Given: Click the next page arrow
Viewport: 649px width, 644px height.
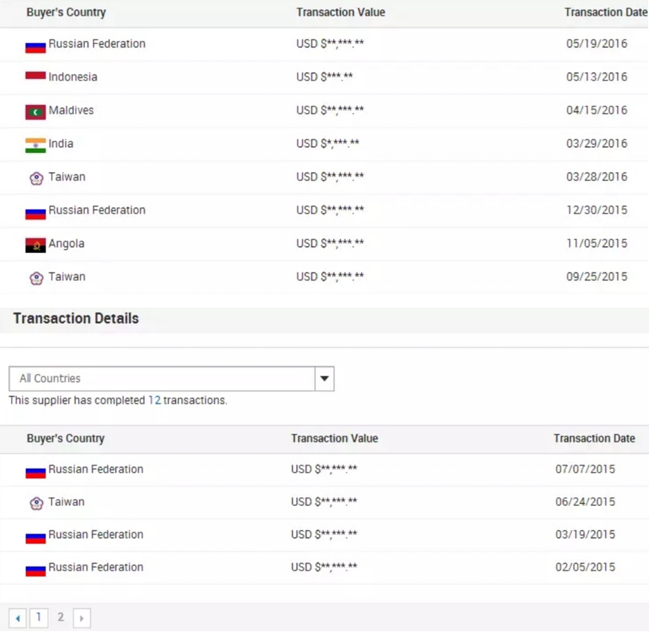Looking at the screenshot, I should [82, 618].
